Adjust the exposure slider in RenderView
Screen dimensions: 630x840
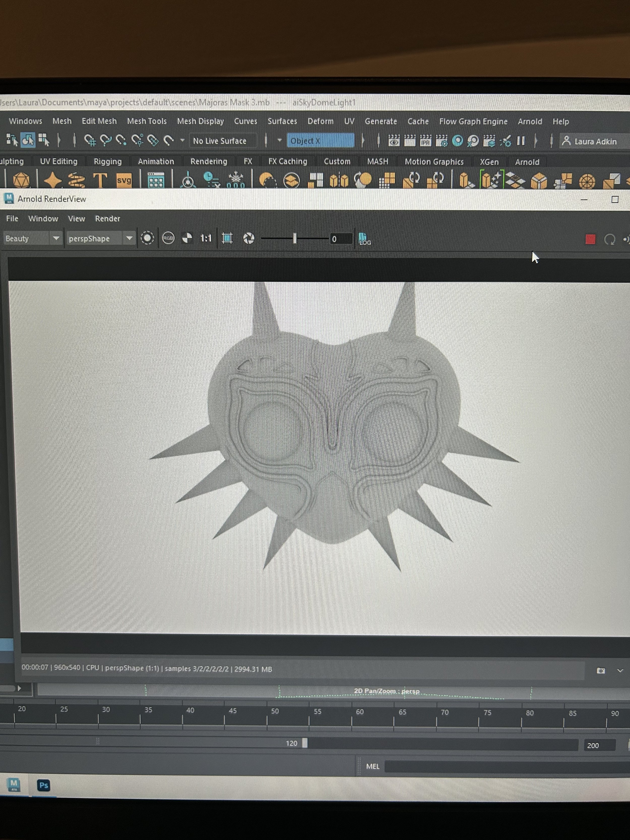[295, 238]
